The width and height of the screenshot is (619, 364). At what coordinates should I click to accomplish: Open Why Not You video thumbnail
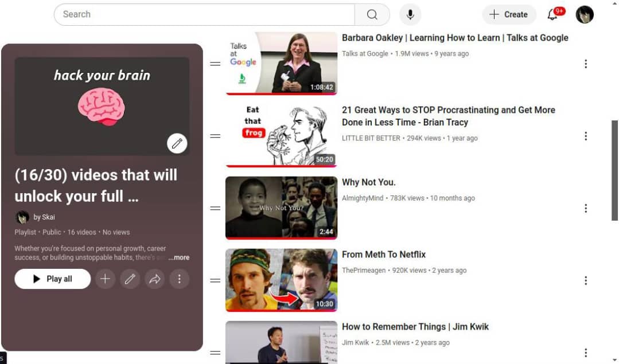pyautogui.click(x=281, y=208)
